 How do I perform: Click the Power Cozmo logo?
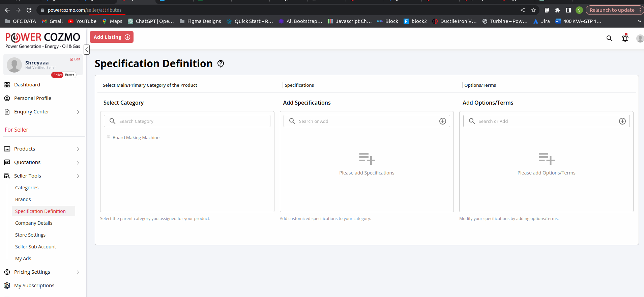click(43, 40)
